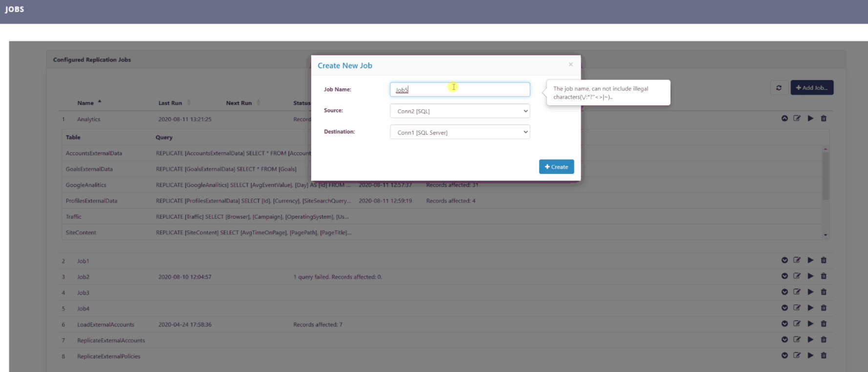The height and width of the screenshot is (372, 868).
Task: Click the Add Job button
Action: (812, 88)
